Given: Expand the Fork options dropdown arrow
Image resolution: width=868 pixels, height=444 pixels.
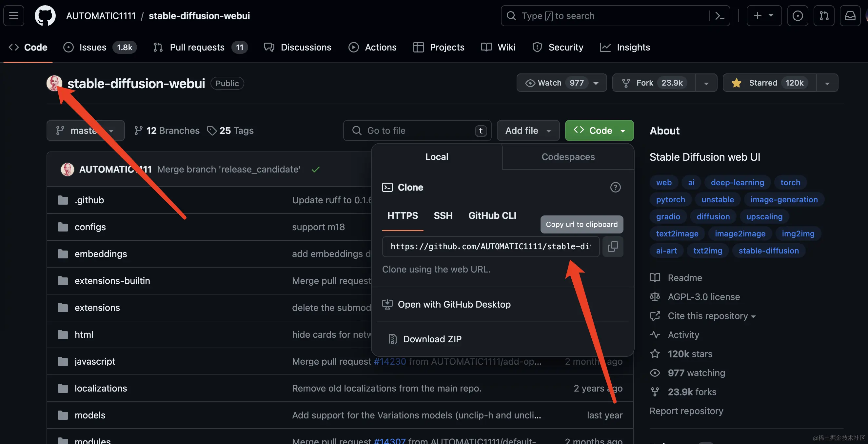Looking at the screenshot, I should (706, 83).
